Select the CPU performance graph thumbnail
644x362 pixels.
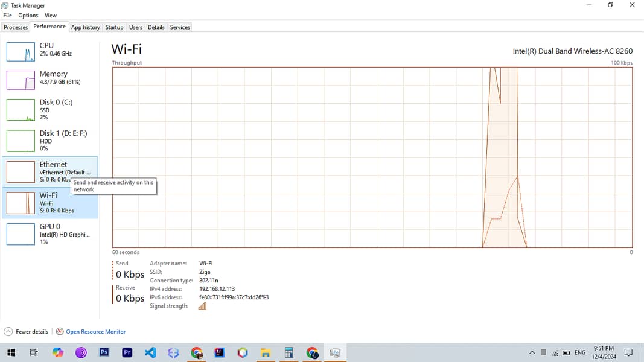click(x=21, y=52)
